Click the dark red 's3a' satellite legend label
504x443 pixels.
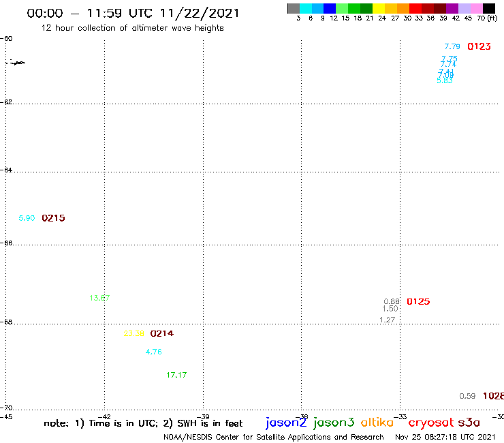tap(469, 423)
